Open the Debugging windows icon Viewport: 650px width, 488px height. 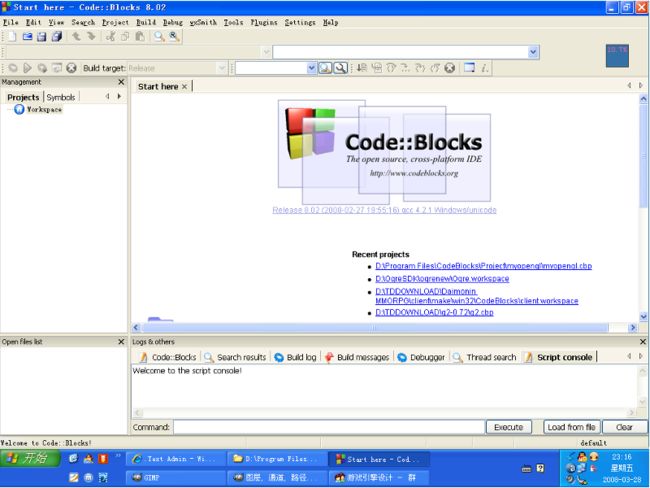point(469,68)
